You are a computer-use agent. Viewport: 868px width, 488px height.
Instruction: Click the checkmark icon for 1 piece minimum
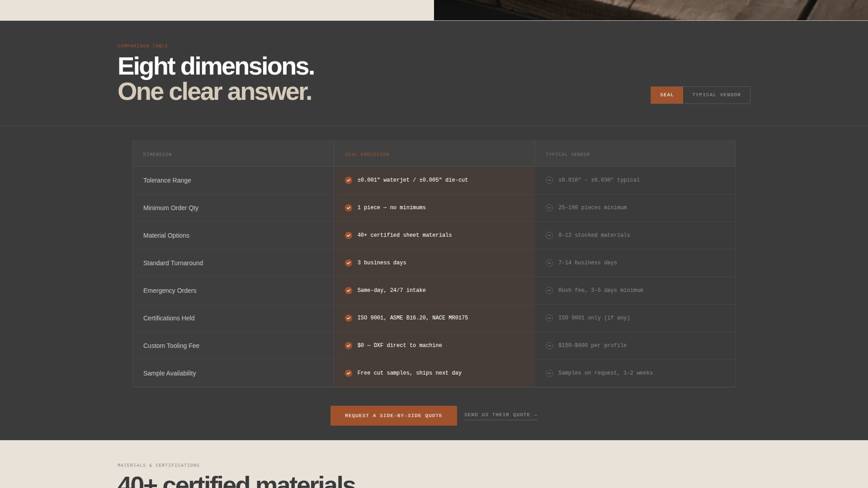[x=348, y=208]
